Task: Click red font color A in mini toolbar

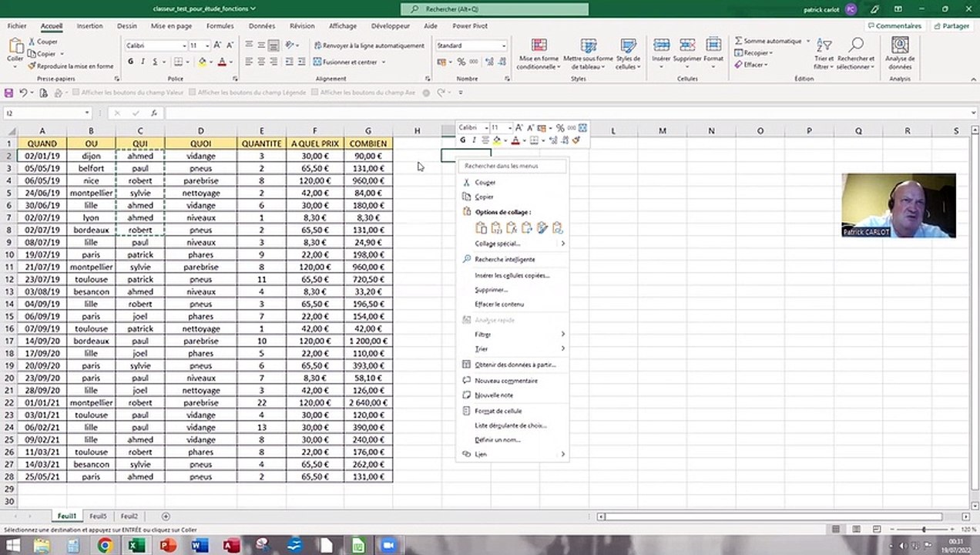Action: (515, 140)
